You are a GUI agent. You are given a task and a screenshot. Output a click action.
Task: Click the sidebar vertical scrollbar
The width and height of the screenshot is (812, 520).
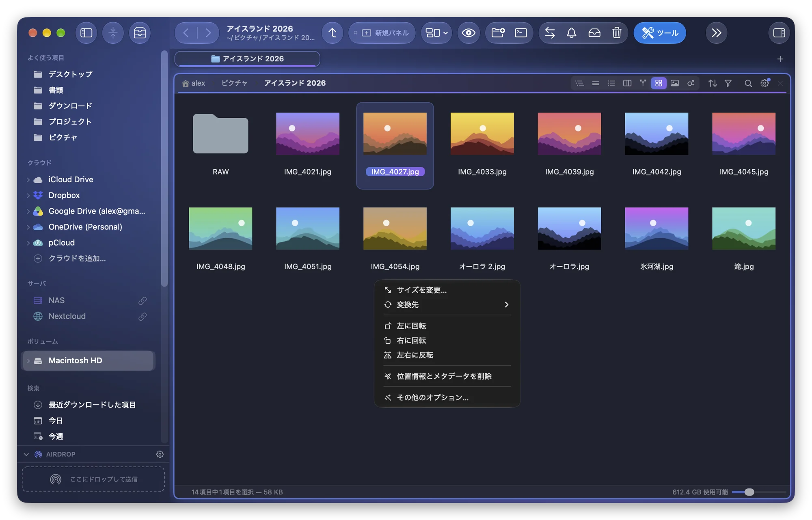(x=164, y=168)
